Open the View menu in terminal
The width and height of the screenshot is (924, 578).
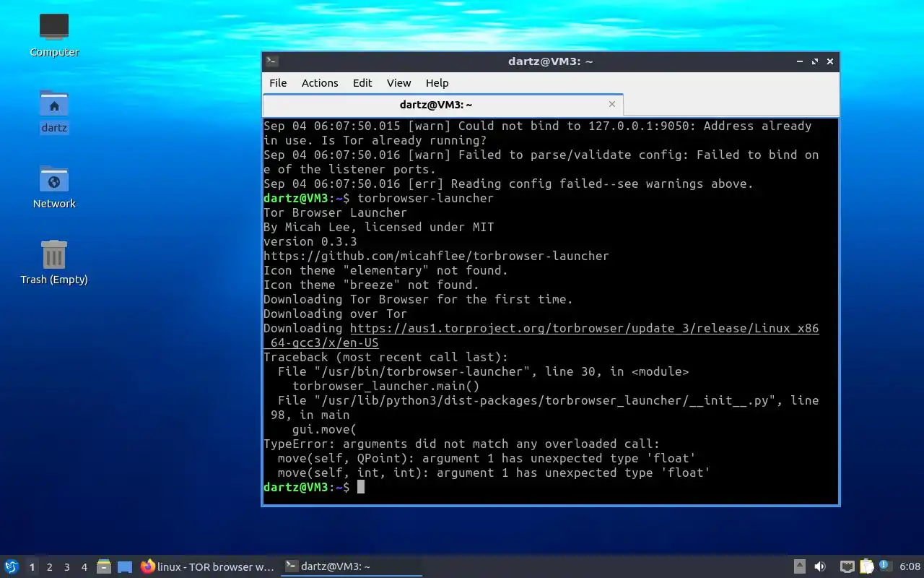coord(398,83)
